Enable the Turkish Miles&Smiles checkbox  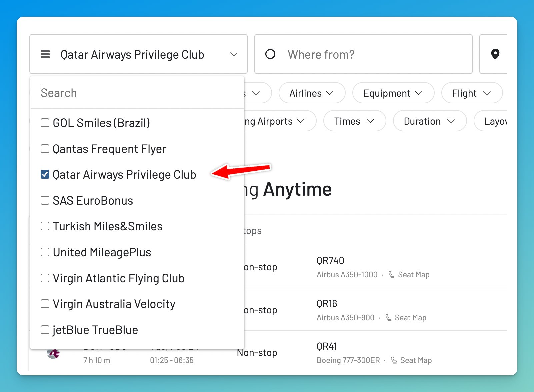pyautogui.click(x=45, y=226)
